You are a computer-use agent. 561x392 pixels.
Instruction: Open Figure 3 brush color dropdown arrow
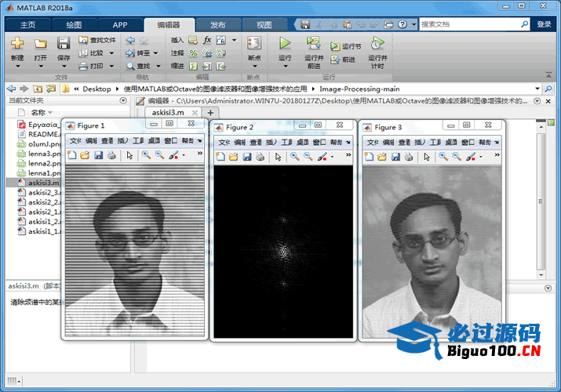pyautogui.click(x=481, y=157)
